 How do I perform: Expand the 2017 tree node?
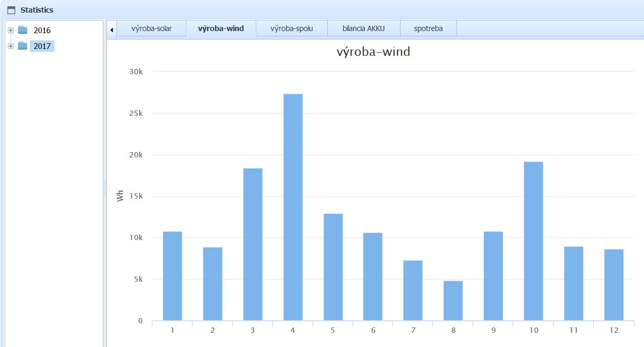[x=11, y=46]
